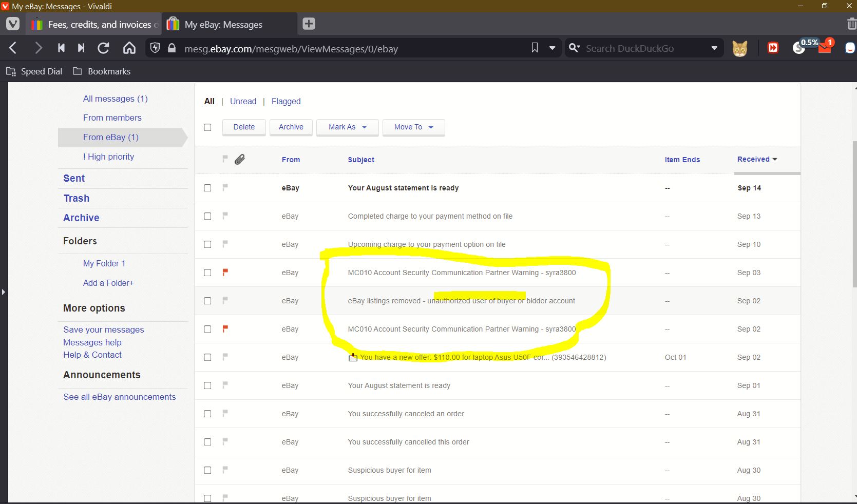Check the 'canceled an order' message checkbox
This screenshot has height=504, width=857.
[207, 414]
